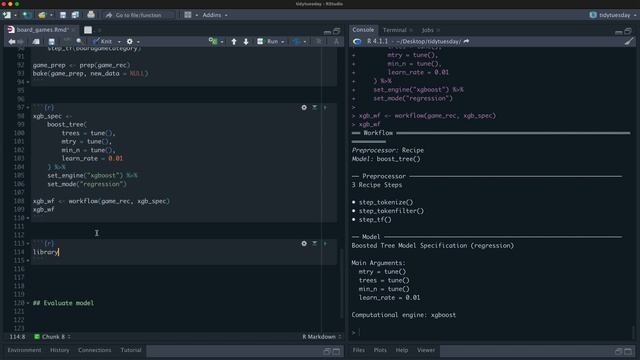Run the selected code lines
Viewport: 640px width, 360px height.
268,42
